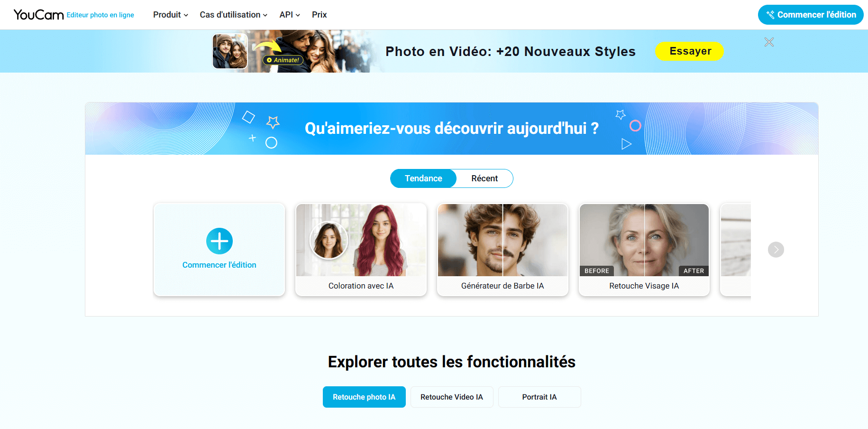868x429 pixels.
Task: Click the magic wand icon in the top button
Action: coord(770,15)
